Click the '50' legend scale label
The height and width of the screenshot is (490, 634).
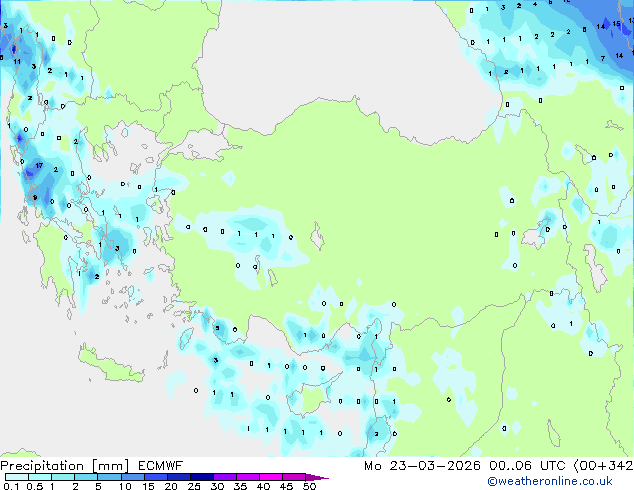tap(309, 486)
